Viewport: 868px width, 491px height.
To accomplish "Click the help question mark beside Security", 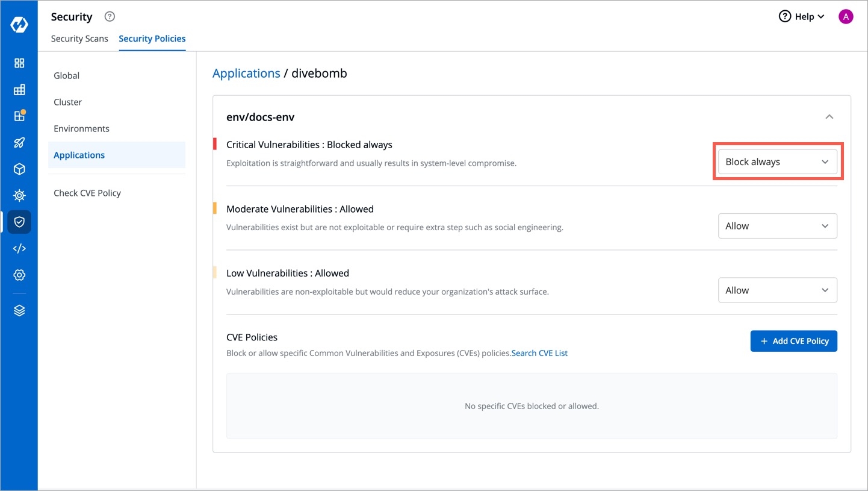I will coord(110,17).
